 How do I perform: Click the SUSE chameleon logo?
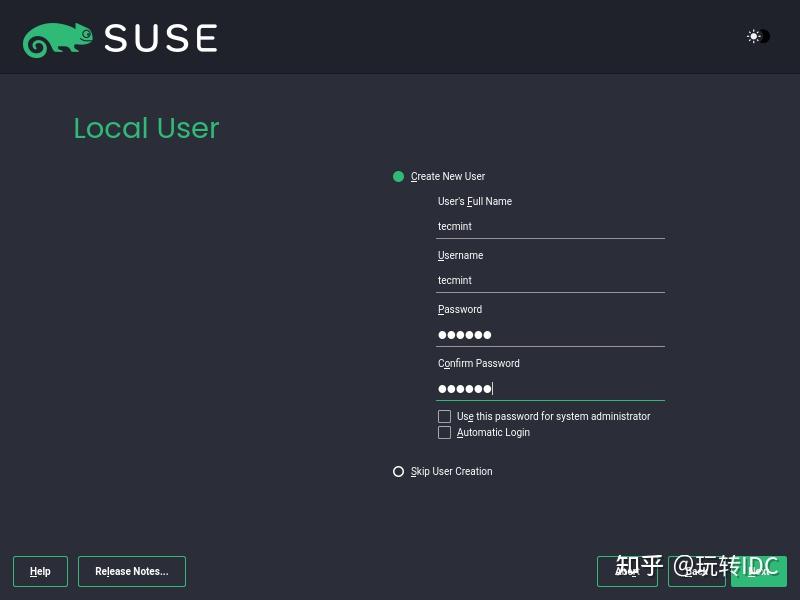coord(60,37)
